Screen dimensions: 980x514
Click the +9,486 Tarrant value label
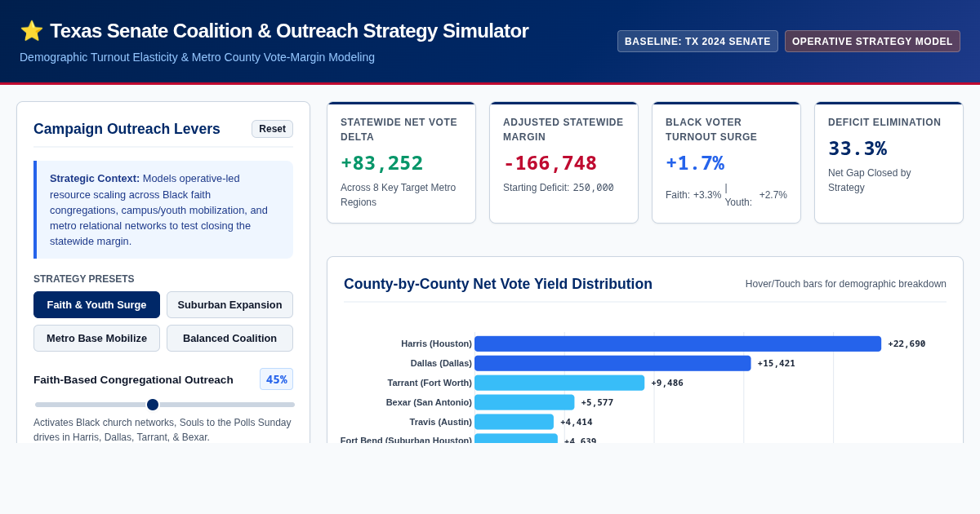click(x=667, y=383)
